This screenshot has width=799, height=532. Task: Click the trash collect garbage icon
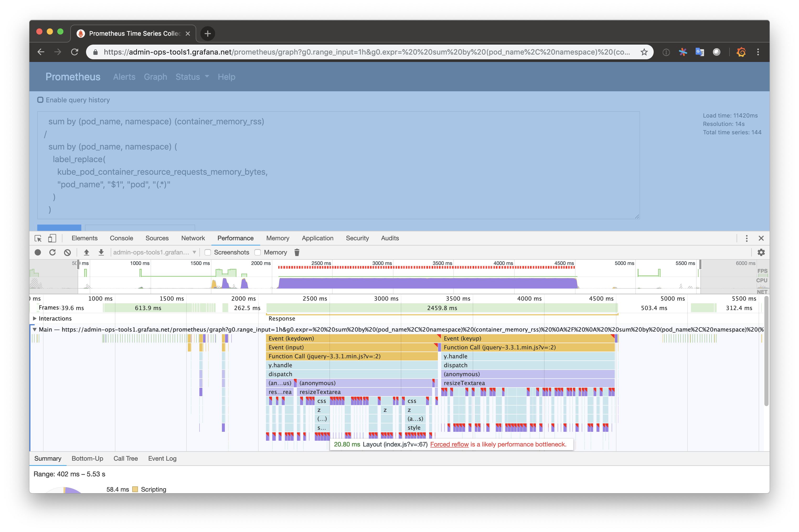(297, 252)
